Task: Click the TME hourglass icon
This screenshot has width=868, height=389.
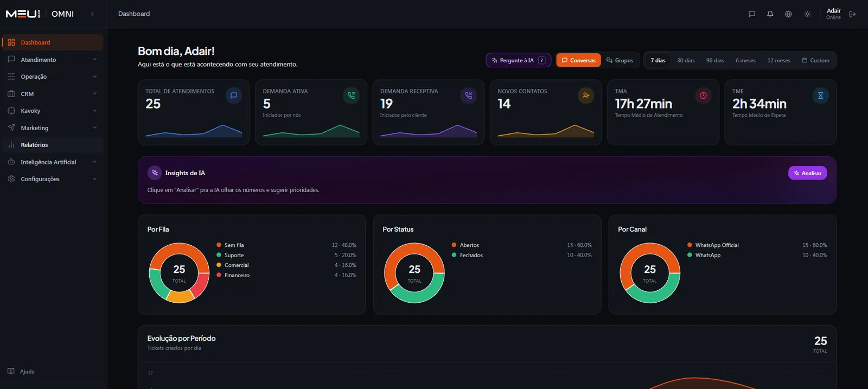Action: [x=821, y=95]
